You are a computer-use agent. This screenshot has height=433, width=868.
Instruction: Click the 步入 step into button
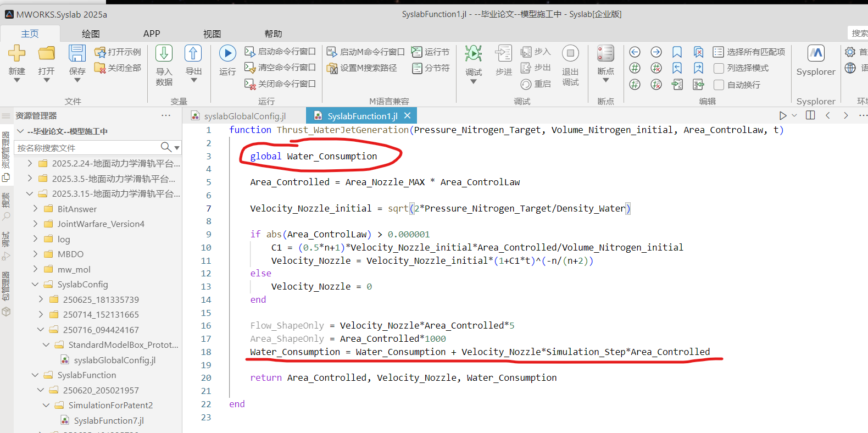(535, 51)
